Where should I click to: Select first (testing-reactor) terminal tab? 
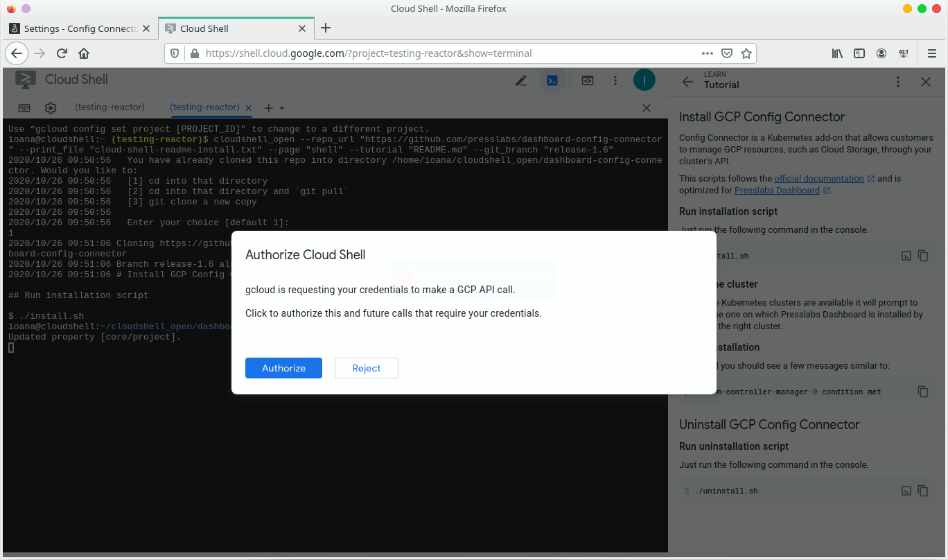click(109, 107)
